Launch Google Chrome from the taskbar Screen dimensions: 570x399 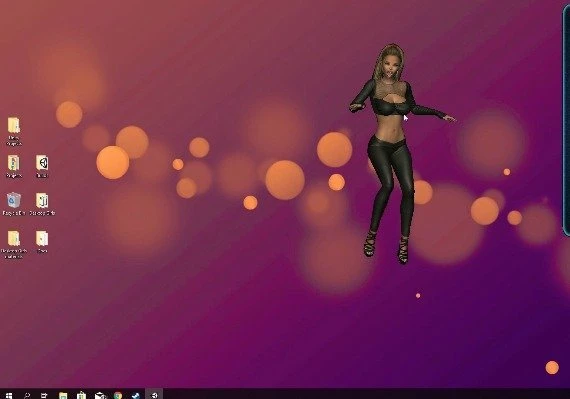point(118,395)
